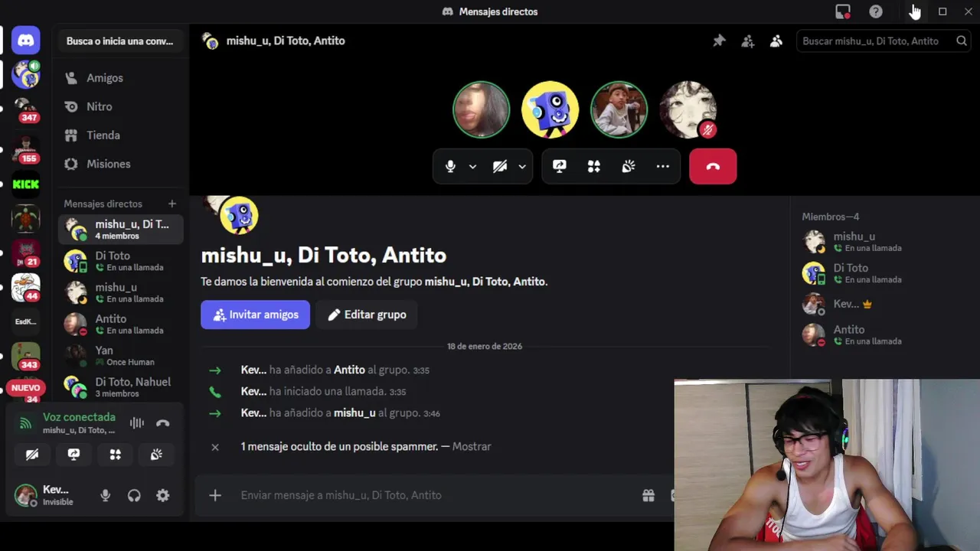
Task: Show hidden spammer message via Mostrar
Action: pos(472,446)
